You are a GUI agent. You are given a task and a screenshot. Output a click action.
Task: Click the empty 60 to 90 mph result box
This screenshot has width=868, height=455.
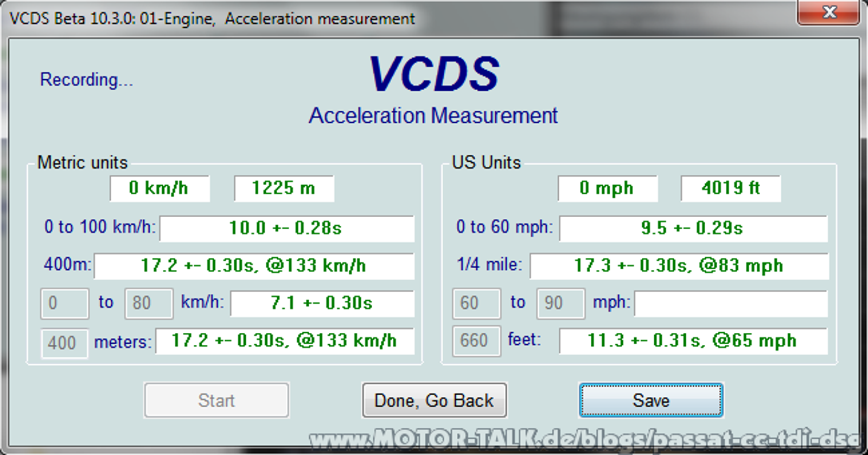731,304
